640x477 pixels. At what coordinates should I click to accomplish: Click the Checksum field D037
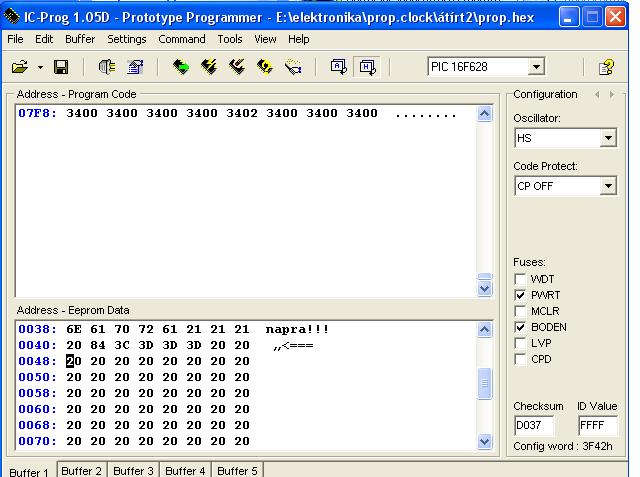click(533, 425)
